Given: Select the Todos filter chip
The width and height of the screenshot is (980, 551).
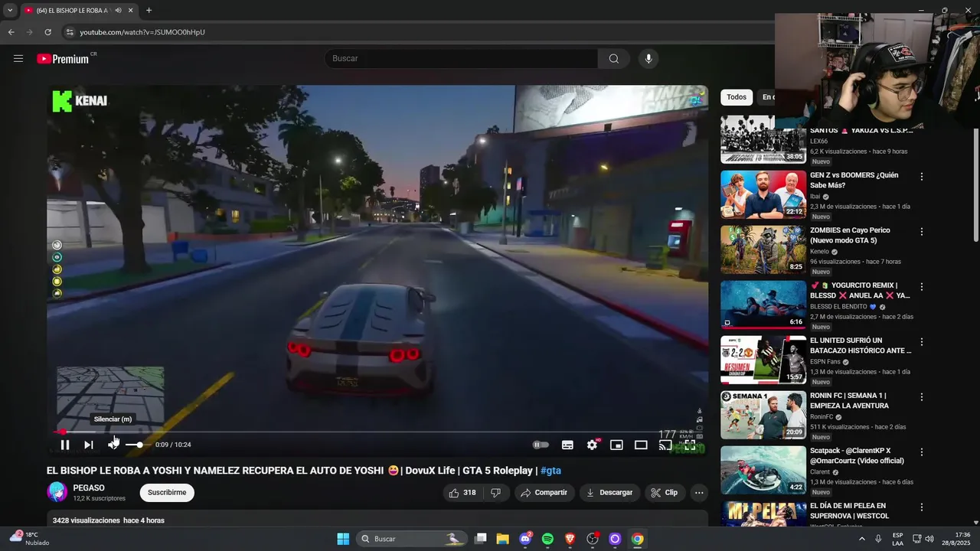Looking at the screenshot, I should (737, 97).
